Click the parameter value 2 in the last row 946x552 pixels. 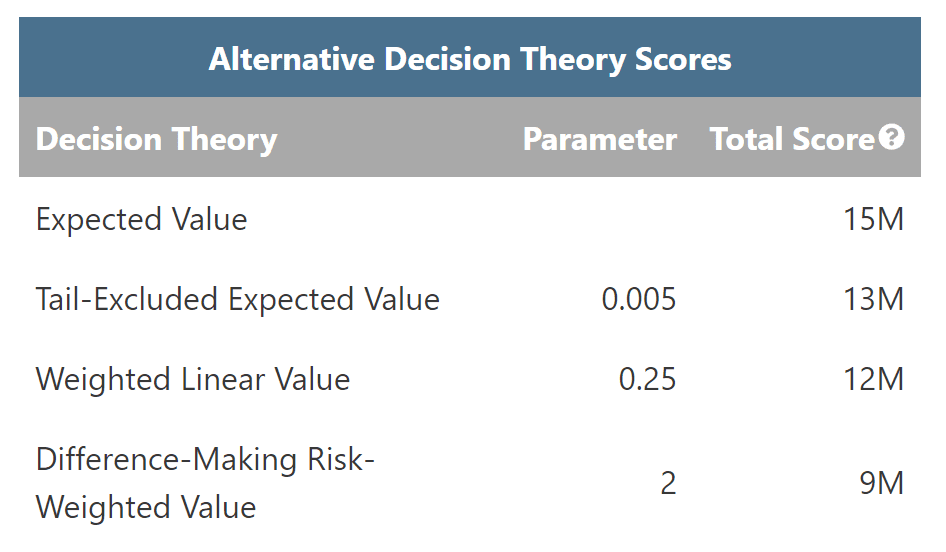click(668, 484)
